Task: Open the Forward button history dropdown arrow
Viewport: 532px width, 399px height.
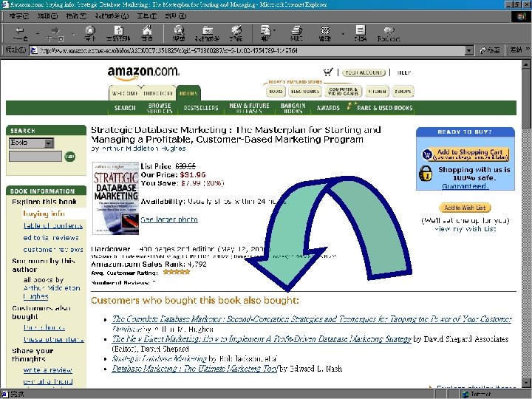Action: coord(73,33)
